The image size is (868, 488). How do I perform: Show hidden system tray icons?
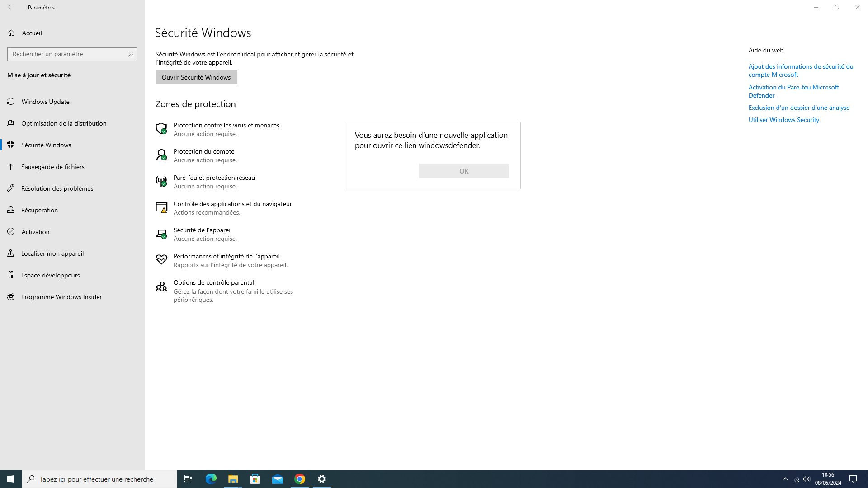coord(785,479)
